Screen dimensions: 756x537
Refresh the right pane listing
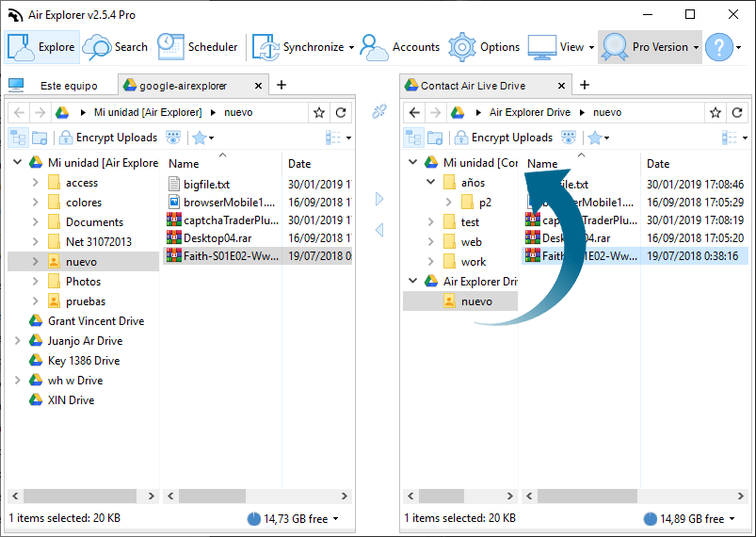point(737,112)
